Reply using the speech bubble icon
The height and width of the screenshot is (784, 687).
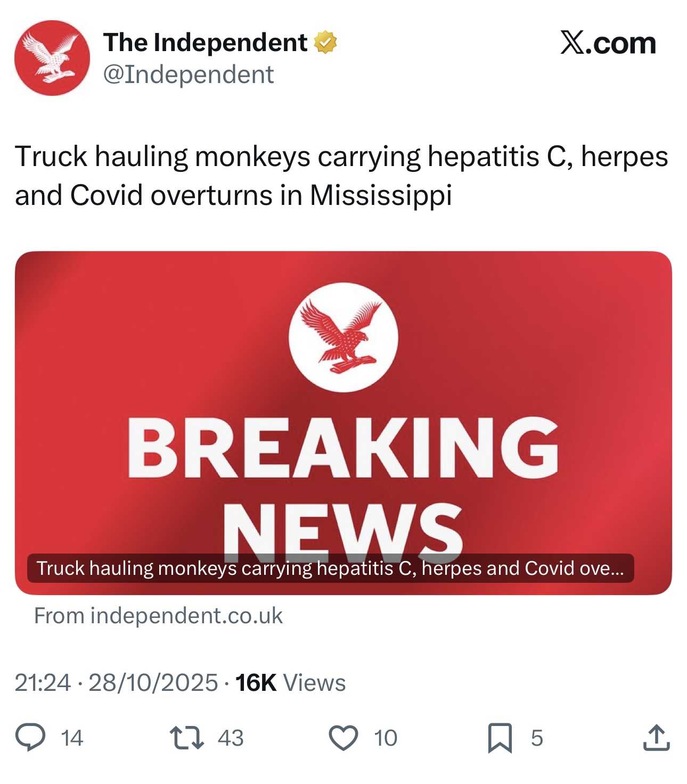30,738
